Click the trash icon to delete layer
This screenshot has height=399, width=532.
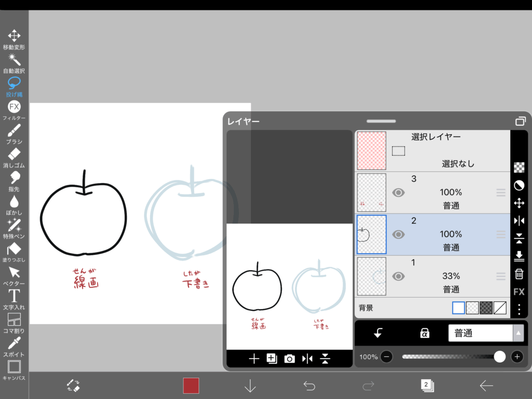tap(518, 274)
